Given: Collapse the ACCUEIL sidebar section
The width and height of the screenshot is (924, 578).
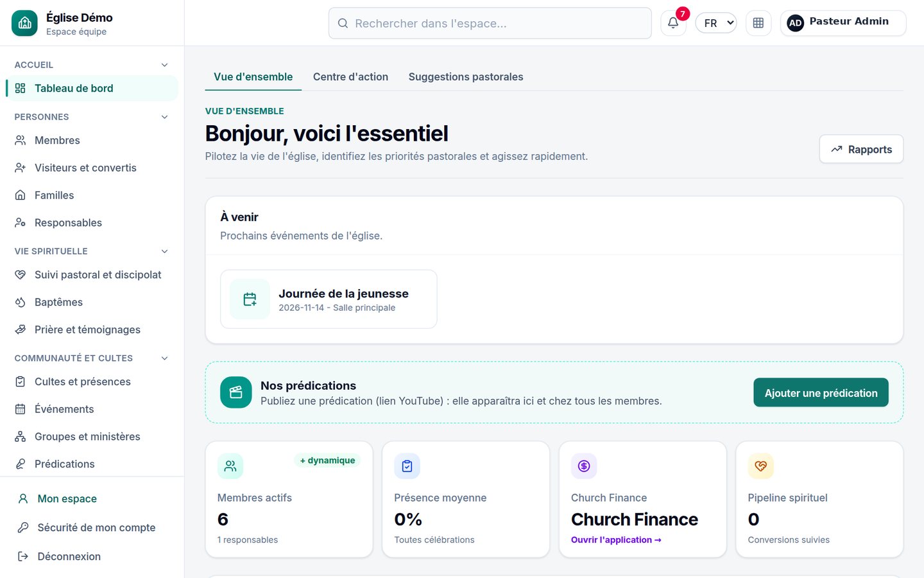Looking at the screenshot, I should point(165,65).
